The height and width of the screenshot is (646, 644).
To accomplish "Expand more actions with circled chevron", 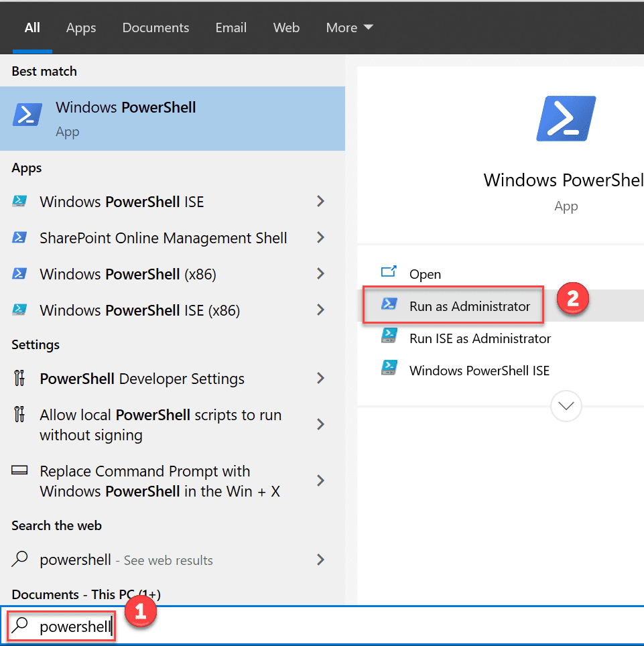I will [566, 406].
